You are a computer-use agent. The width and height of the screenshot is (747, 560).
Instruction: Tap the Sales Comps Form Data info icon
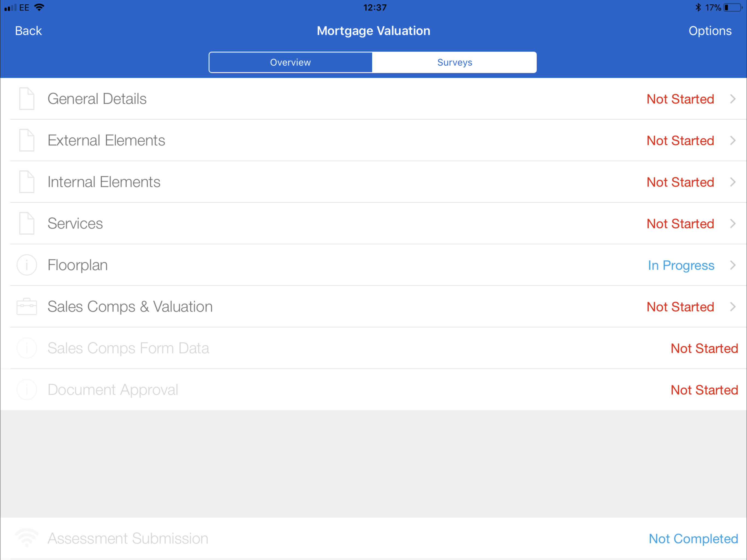point(27,348)
